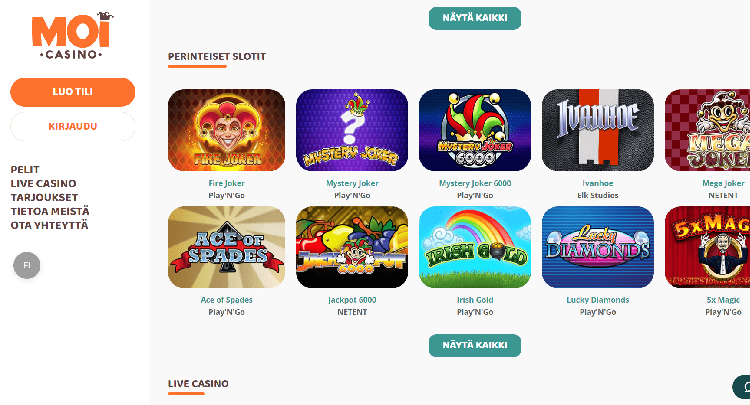The width and height of the screenshot is (750, 405).
Task: Click the Luo Tili button
Action: 73,92
